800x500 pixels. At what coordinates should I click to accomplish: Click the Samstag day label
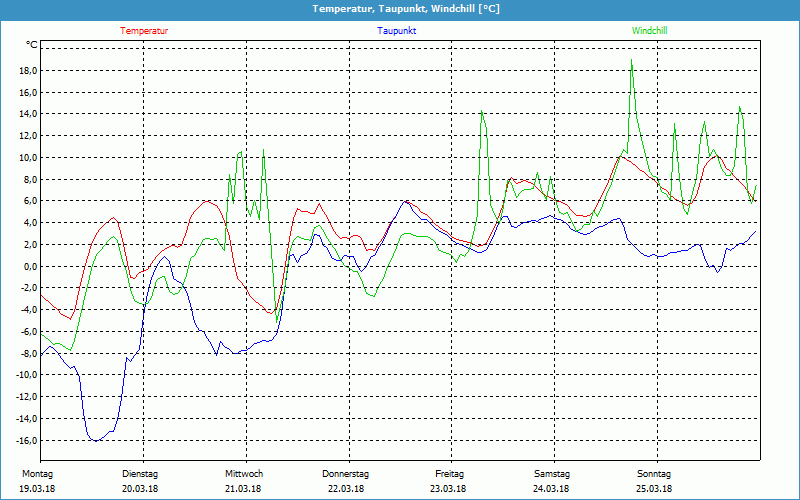point(552,474)
